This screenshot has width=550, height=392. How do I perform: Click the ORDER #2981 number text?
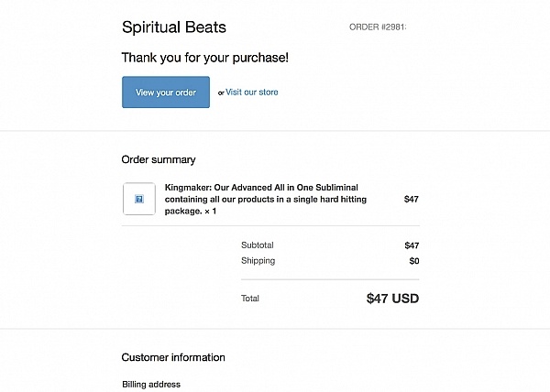coord(378,27)
